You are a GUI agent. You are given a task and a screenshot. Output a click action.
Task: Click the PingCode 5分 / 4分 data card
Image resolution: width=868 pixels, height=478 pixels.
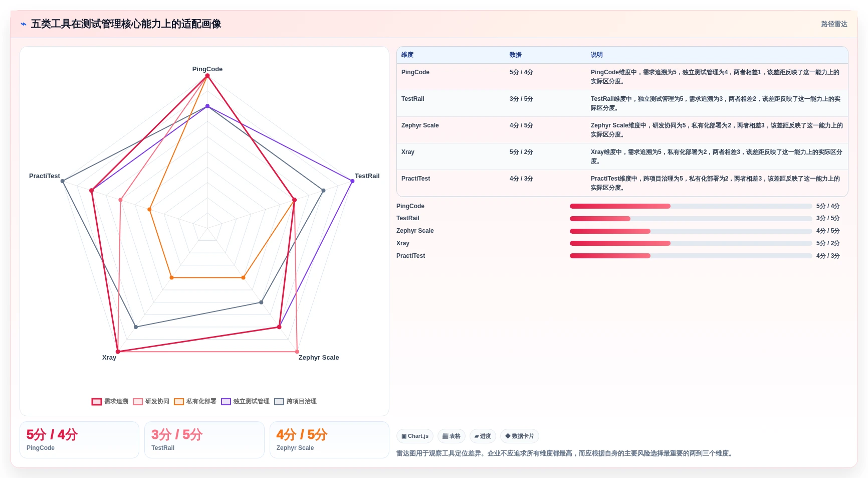click(x=79, y=440)
